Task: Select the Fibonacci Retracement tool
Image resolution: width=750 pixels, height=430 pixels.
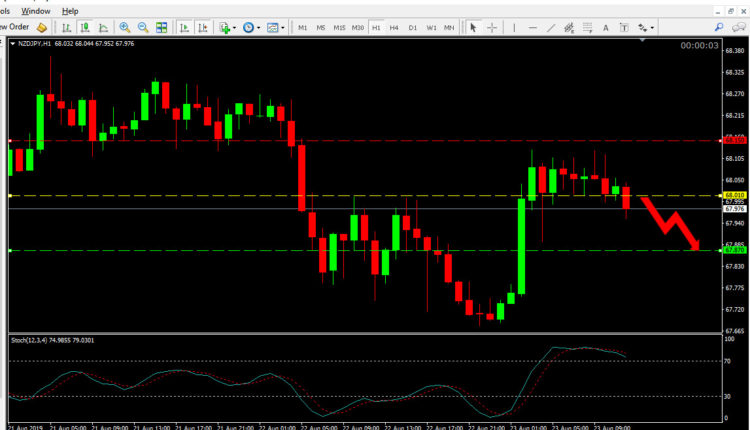Action: [587, 28]
